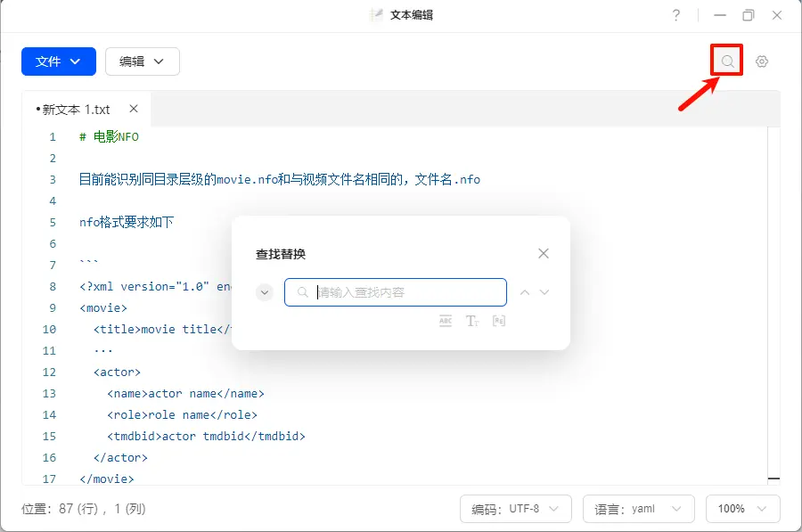The image size is (802, 532).
Task: Click the "<actor>" opening tag line
Action: tap(117, 372)
